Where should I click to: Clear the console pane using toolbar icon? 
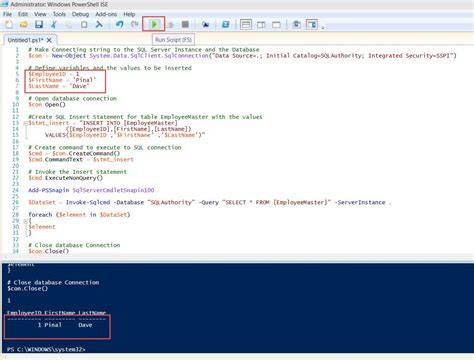[x=99, y=24]
